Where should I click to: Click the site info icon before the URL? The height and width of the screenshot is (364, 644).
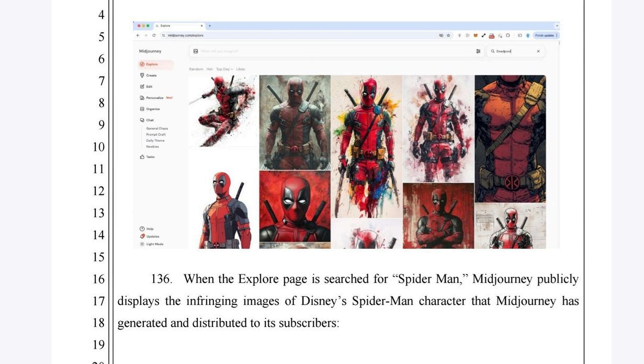tap(164, 36)
